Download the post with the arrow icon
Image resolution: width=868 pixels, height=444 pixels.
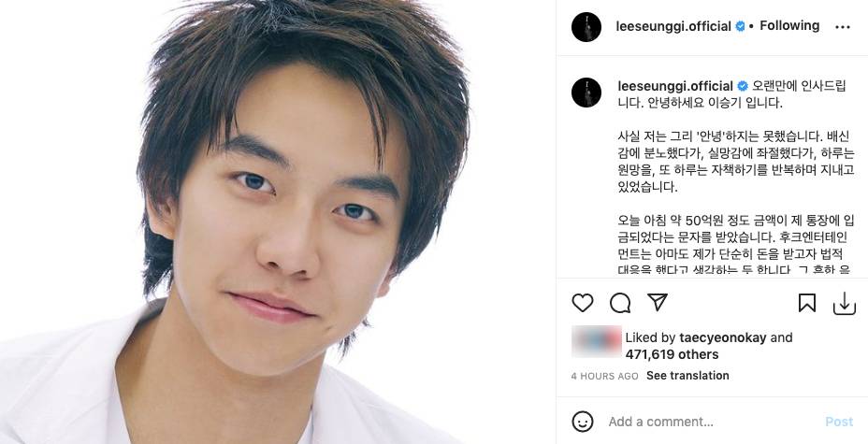pyautogui.click(x=845, y=304)
